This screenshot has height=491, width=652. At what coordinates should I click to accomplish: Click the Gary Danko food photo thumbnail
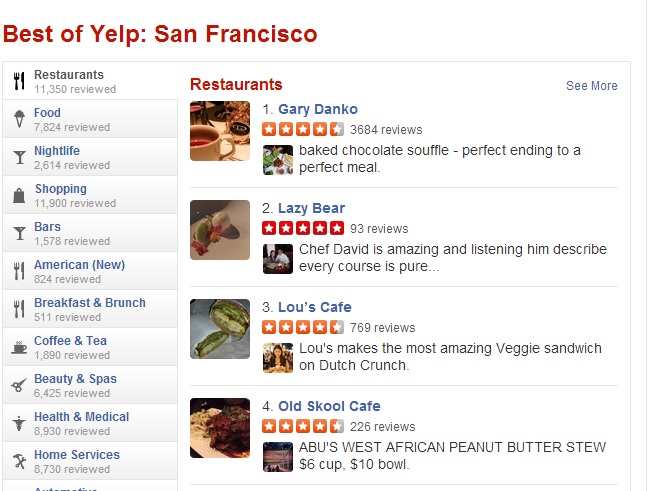coord(220,131)
